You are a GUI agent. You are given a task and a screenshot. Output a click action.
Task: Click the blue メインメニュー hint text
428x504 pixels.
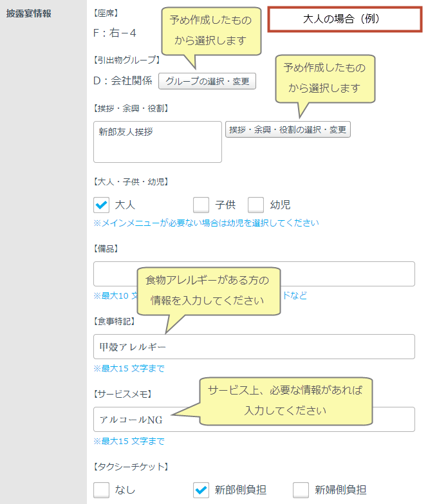[x=206, y=223]
